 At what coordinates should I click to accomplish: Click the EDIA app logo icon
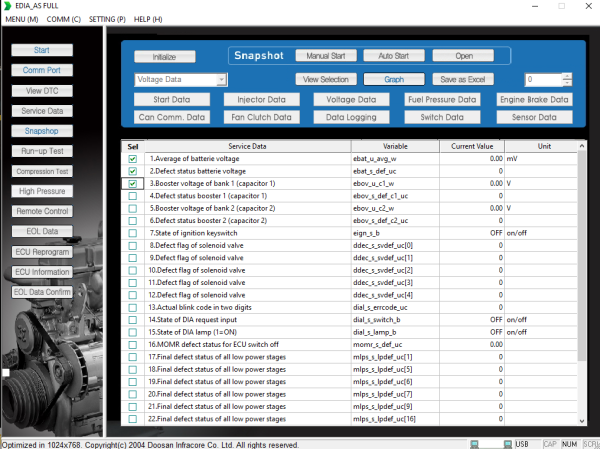tap(7, 6)
